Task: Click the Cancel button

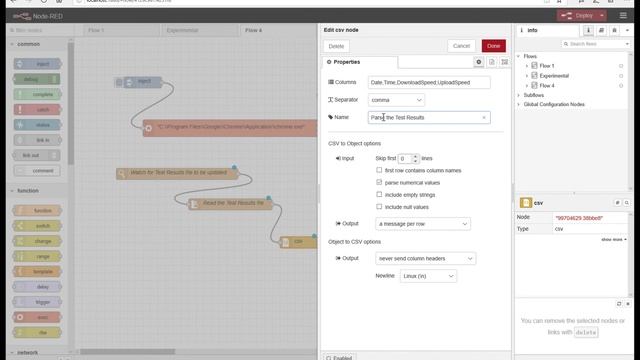Action: pos(461,46)
